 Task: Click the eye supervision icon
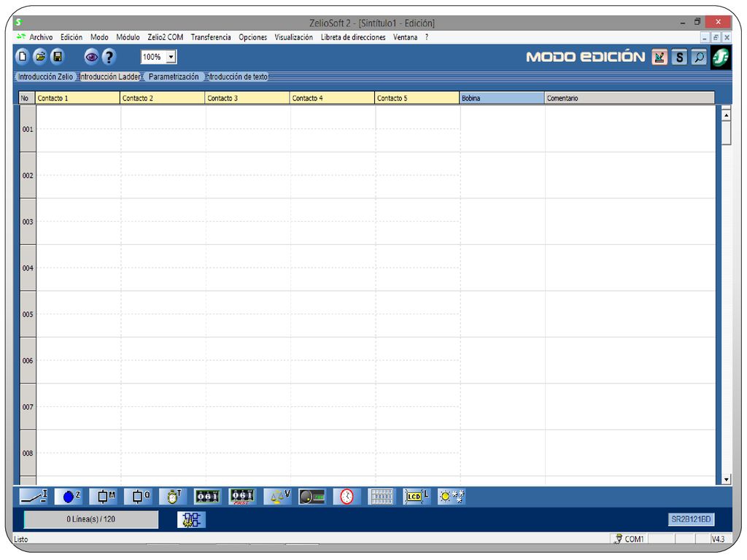coord(91,57)
